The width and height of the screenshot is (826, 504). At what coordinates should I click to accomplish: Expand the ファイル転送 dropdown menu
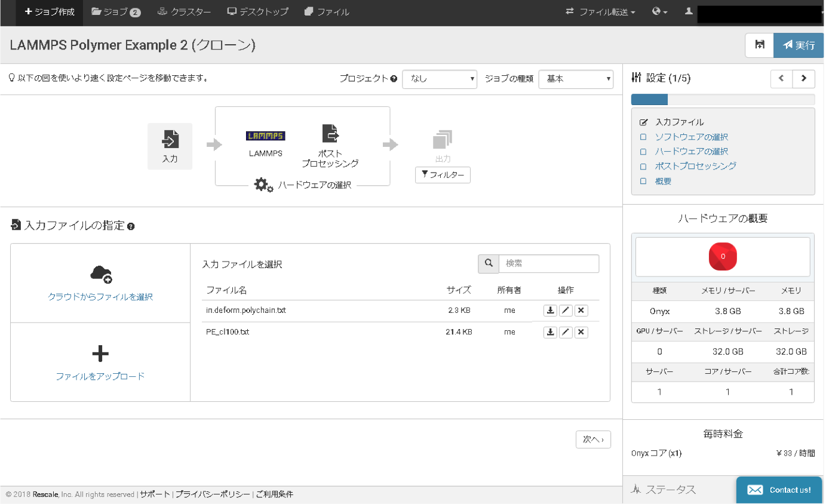(x=600, y=12)
